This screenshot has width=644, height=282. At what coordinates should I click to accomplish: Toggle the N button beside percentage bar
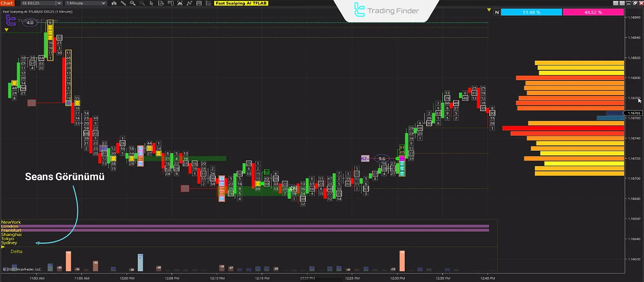click(497, 12)
